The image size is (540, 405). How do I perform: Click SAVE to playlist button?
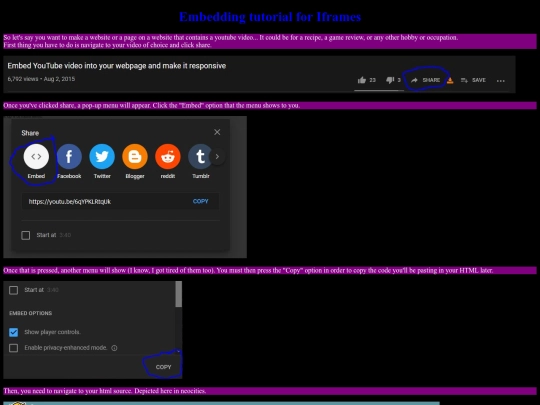473,80
